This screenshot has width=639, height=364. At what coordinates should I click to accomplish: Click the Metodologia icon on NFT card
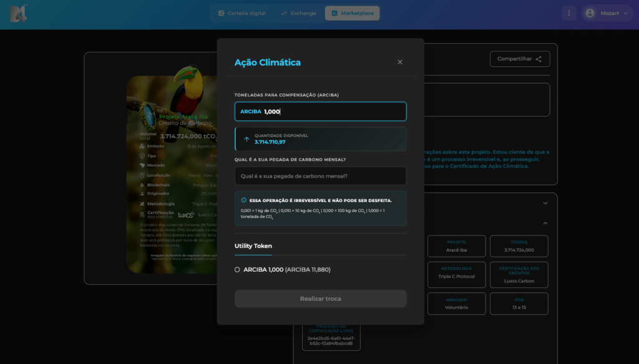142,204
